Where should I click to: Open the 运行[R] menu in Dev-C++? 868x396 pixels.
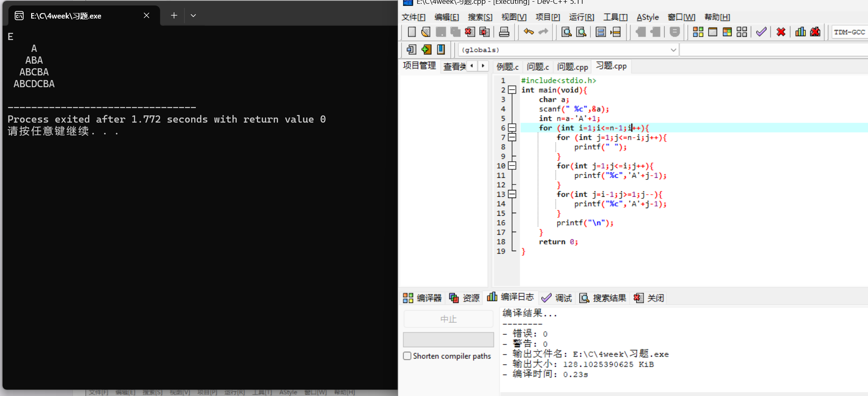582,17
